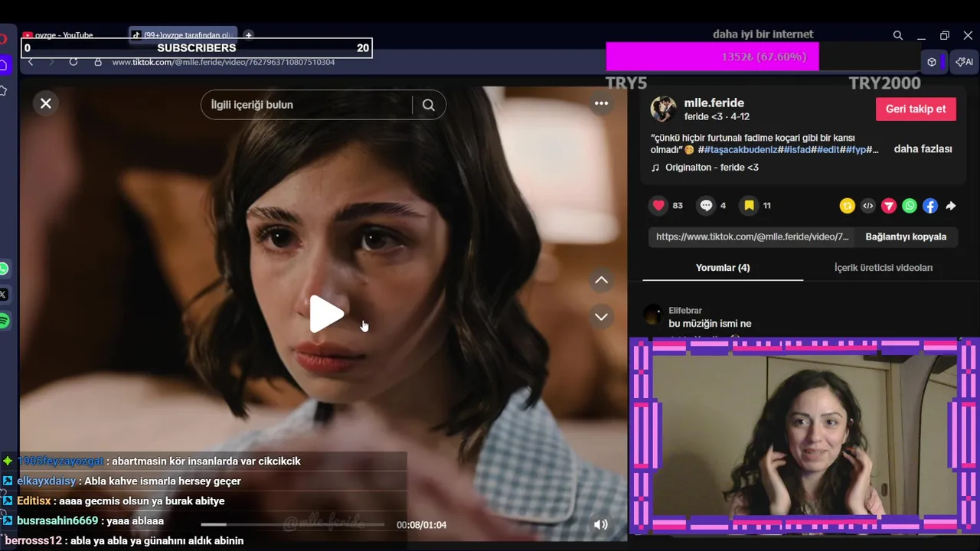
Task: Open the mlle.feride profile name
Action: (x=714, y=103)
